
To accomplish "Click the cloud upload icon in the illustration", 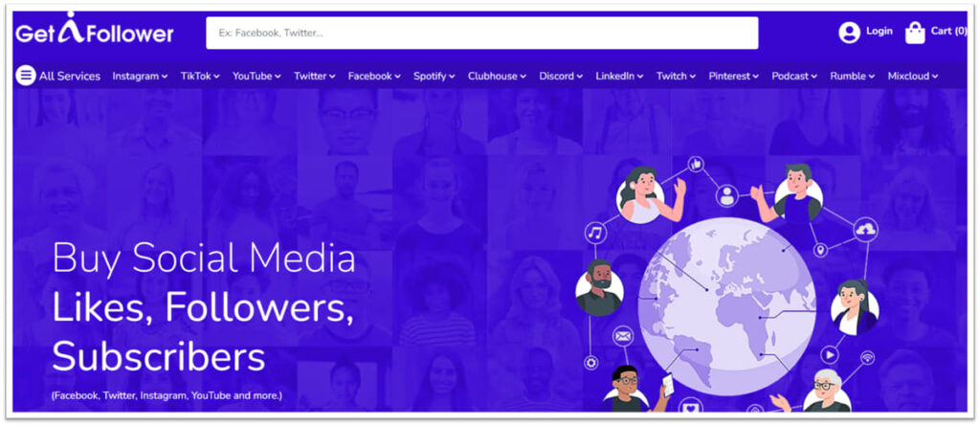I will (865, 230).
